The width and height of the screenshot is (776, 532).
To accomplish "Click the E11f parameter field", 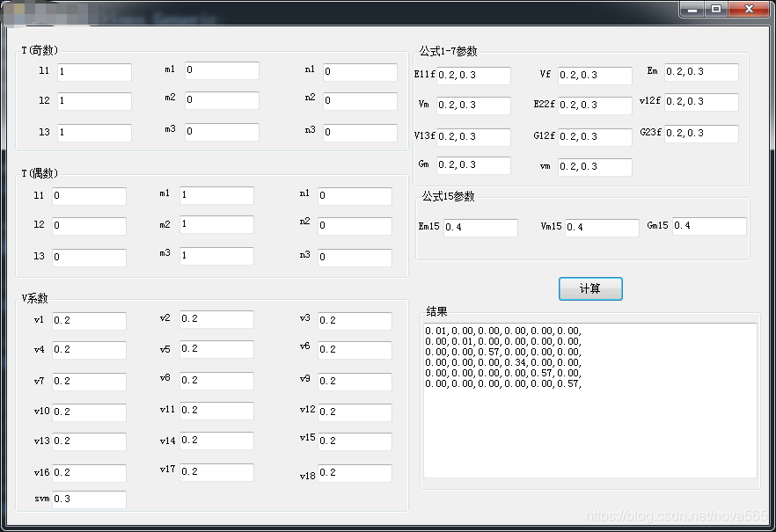I will coord(473,76).
